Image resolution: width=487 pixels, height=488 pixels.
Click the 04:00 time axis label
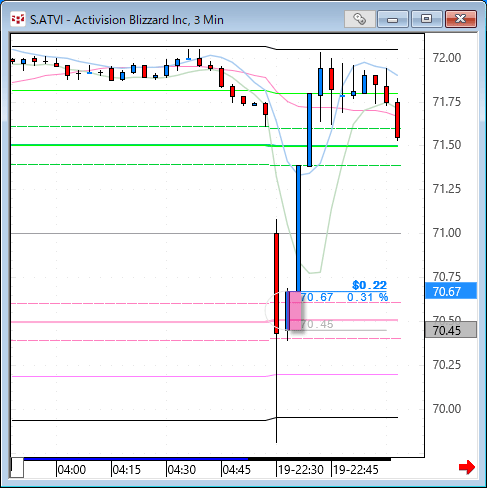point(72,470)
